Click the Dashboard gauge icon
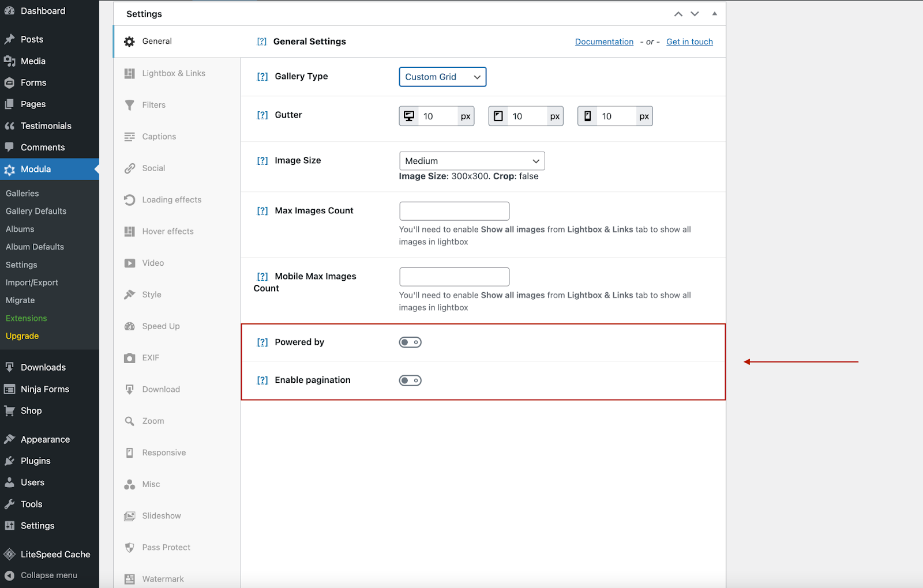This screenshot has width=923, height=588. [9, 11]
